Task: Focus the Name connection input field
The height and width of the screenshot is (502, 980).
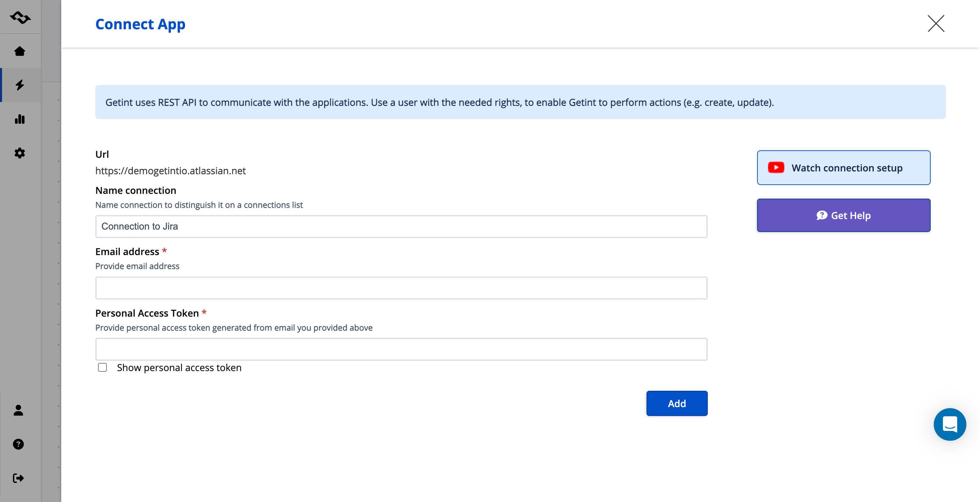Action: pos(402,226)
